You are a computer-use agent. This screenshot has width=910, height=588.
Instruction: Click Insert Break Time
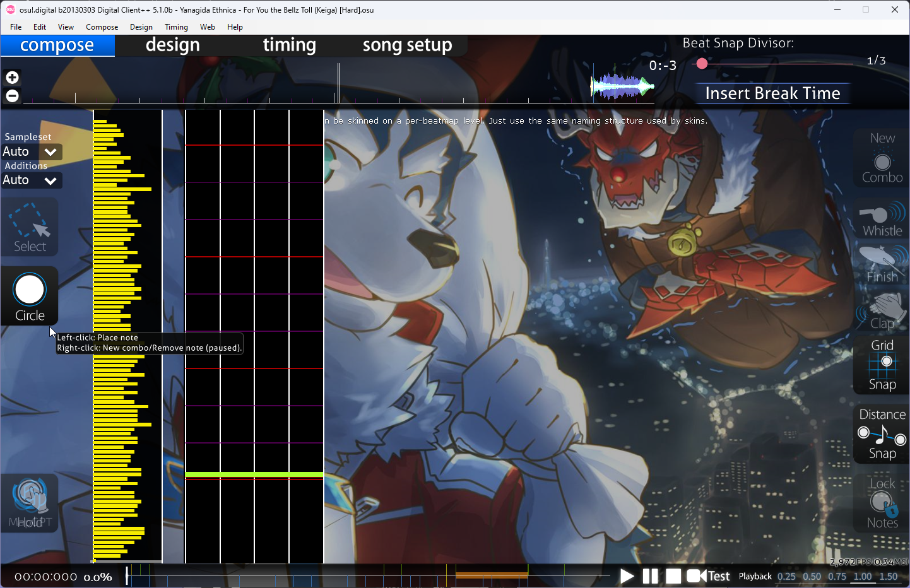772,93
